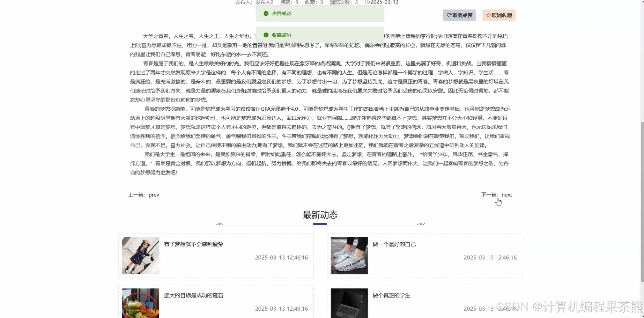Click the star icon in 取消收藏
Screen dimensions: 644x318
click(x=489, y=15)
